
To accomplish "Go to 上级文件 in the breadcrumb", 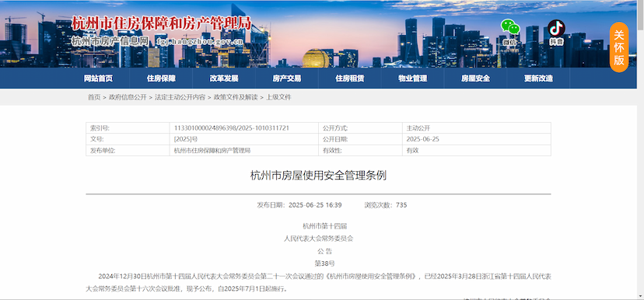I will (278, 97).
